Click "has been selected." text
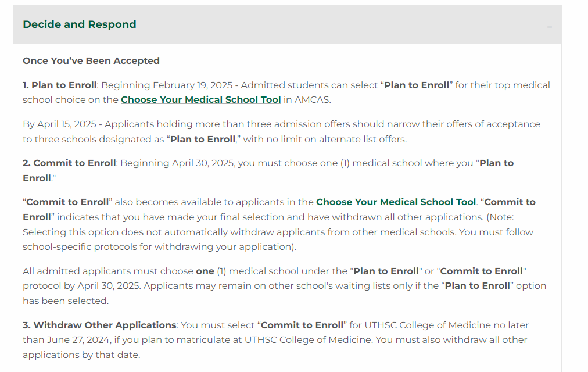Image resolution: width=588 pixels, height=372 pixels. (66, 301)
